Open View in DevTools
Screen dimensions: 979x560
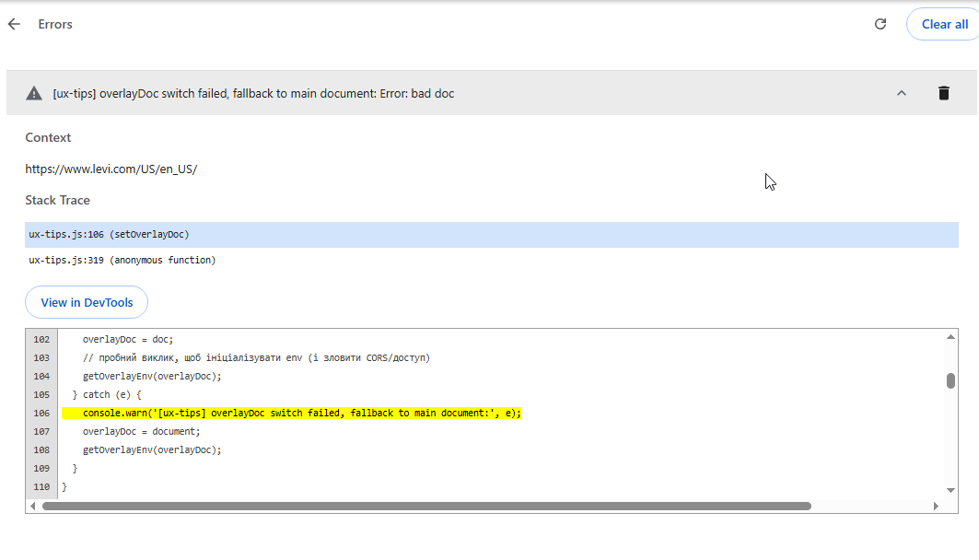[x=87, y=302]
